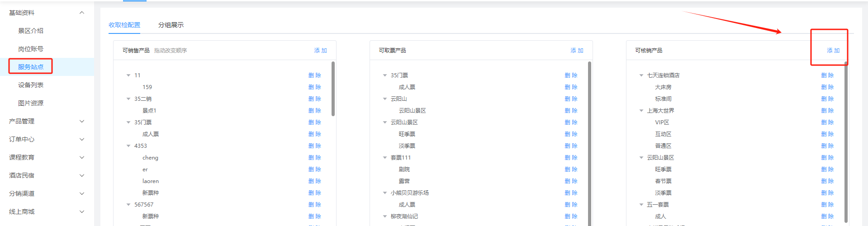Collapse the 套票111 tree node arrow

(384, 158)
